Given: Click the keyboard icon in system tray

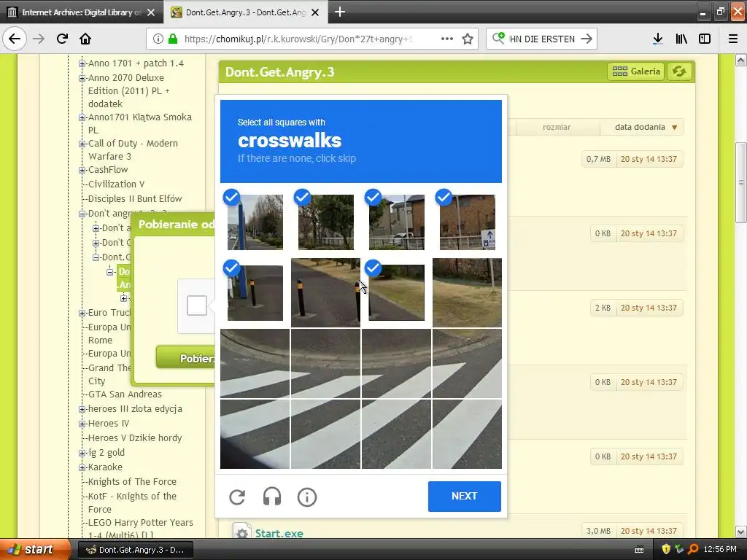Looking at the screenshot, I should [x=639, y=550].
